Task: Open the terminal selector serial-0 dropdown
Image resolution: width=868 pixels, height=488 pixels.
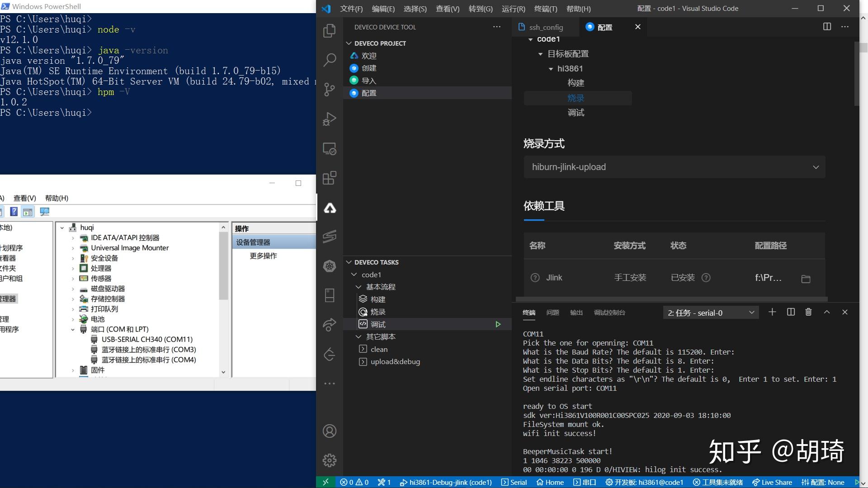Action: pos(711,313)
